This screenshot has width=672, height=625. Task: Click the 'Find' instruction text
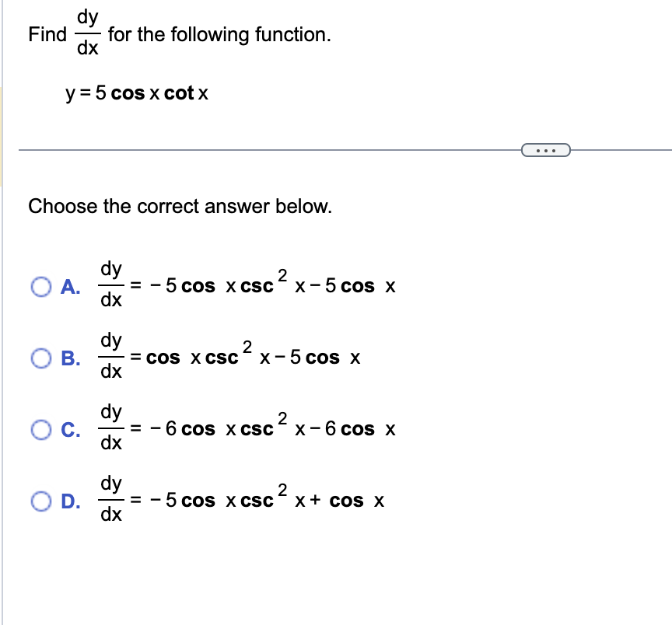point(48,34)
